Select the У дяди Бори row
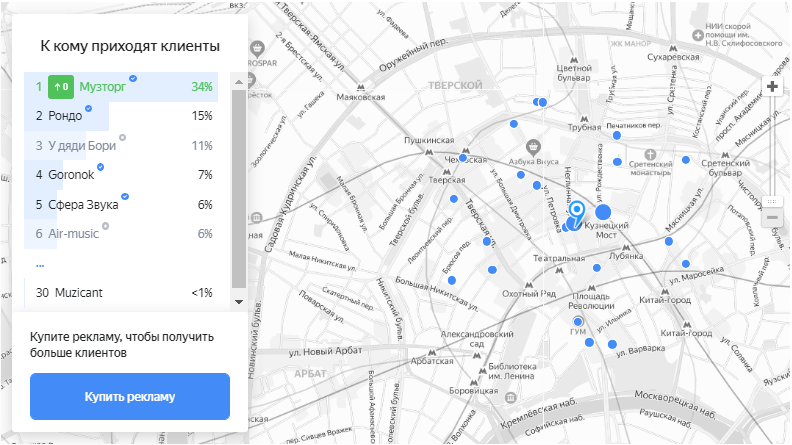 pos(121,145)
